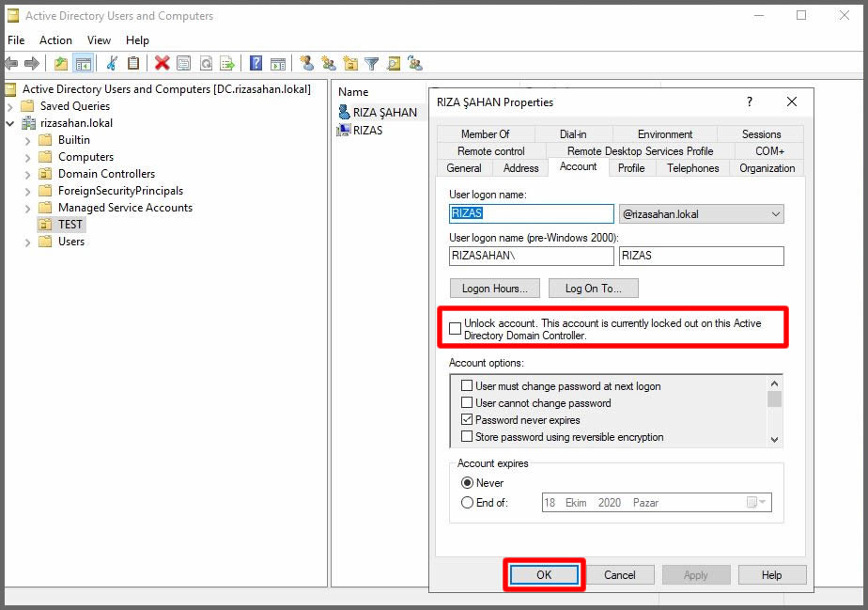Viewport: 868px width, 610px height.
Task: Open Properties toolbar icon
Action: point(184,64)
